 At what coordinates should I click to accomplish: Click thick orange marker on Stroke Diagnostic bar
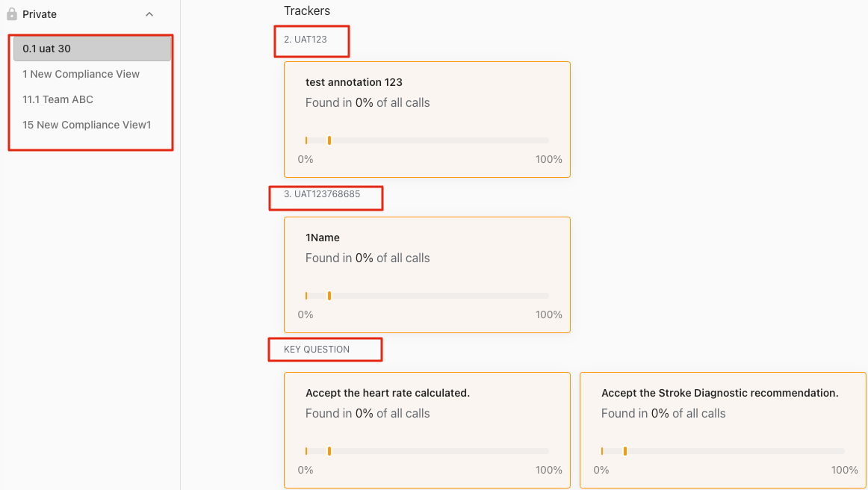pyautogui.click(x=625, y=451)
